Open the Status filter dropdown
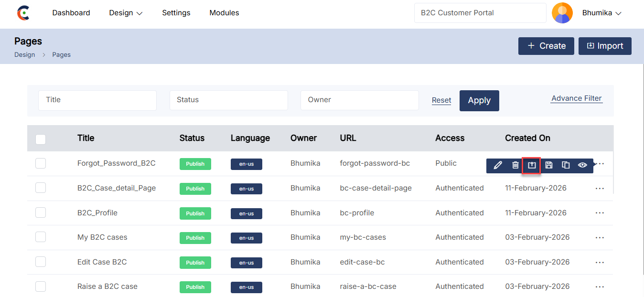Image resolution: width=644 pixels, height=297 pixels. click(228, 100)
